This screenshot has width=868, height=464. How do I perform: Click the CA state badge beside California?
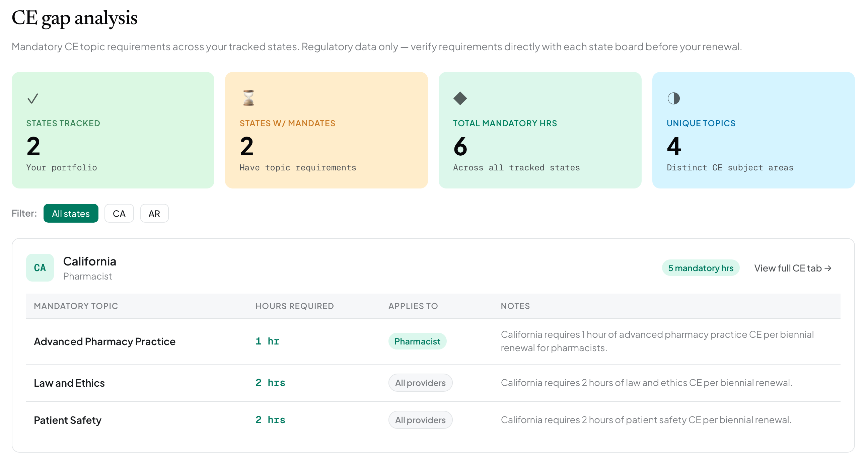point(40,267)
